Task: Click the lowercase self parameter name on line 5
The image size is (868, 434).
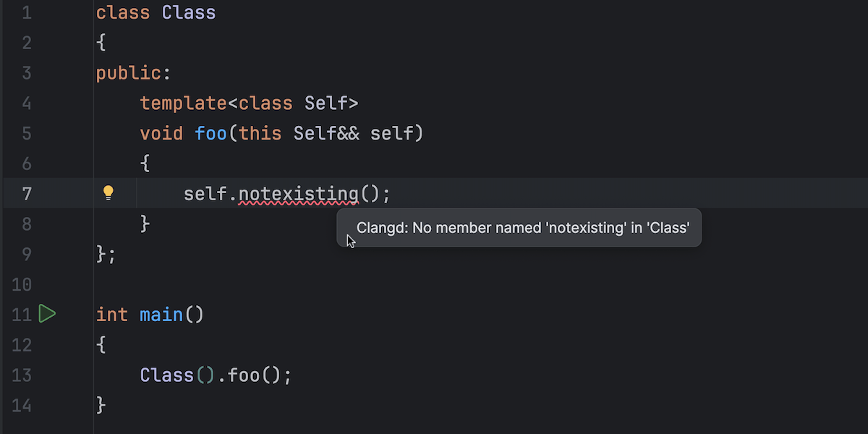Action: pos(391,134)
